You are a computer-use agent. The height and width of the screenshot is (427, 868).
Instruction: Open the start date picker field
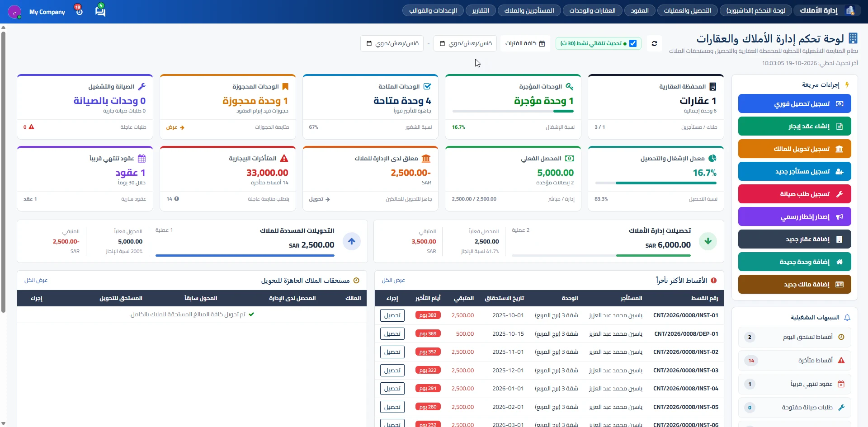coord(465,43)
